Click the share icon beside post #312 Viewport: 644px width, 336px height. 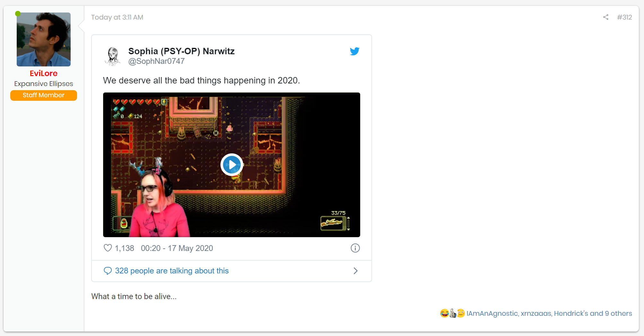click(x=606, y=17)
